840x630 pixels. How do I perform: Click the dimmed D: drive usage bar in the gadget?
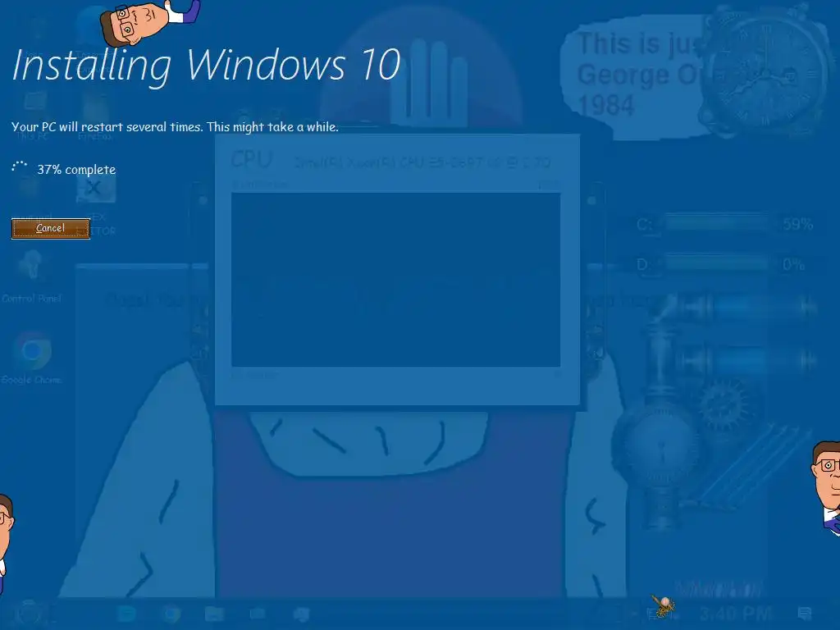tap(718, 263)
